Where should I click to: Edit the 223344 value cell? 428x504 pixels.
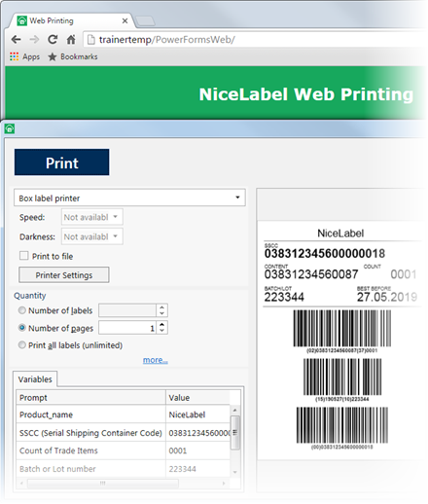click(x=197, y=469)
